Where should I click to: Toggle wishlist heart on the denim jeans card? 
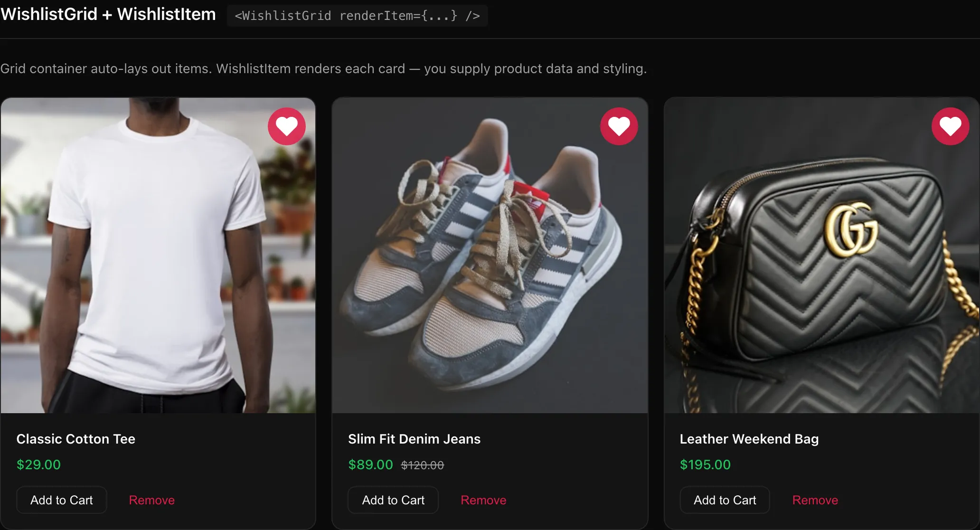619,126
